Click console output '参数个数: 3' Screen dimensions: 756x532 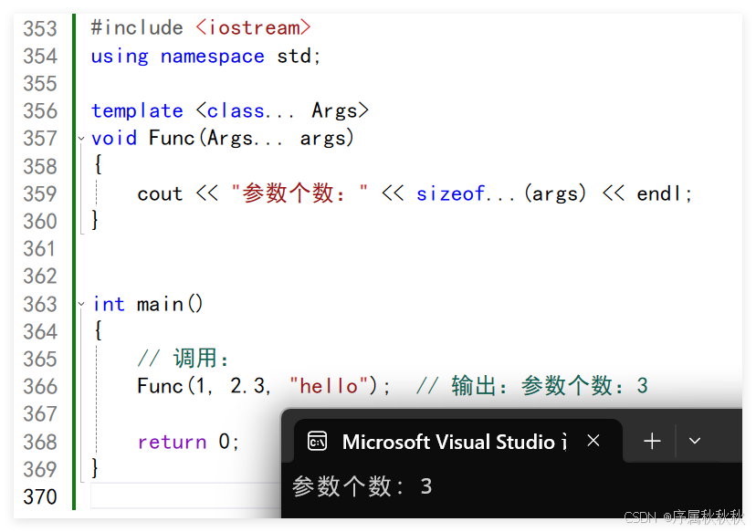tap(362, 486)
